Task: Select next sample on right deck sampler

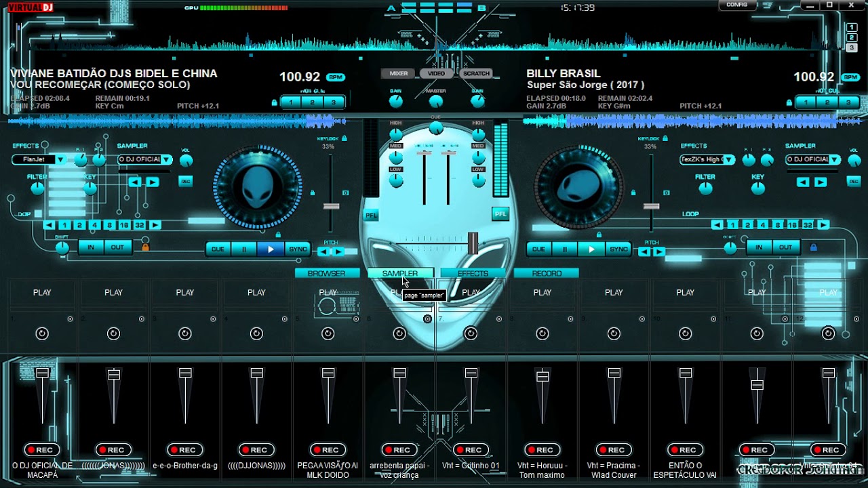Action: 821,182
